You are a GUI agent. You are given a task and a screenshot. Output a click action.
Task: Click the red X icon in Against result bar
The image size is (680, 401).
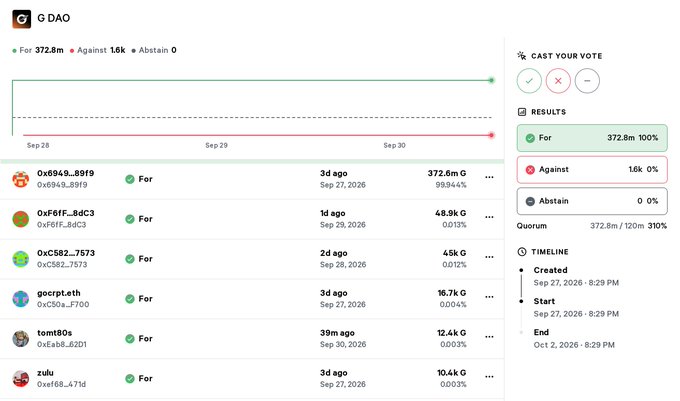coord(530,170)
